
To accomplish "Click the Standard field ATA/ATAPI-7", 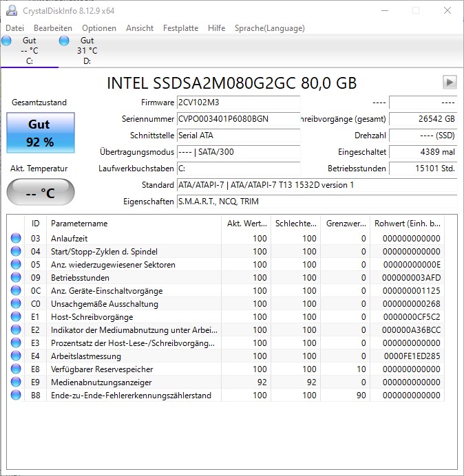I will [x=317, y=185].
